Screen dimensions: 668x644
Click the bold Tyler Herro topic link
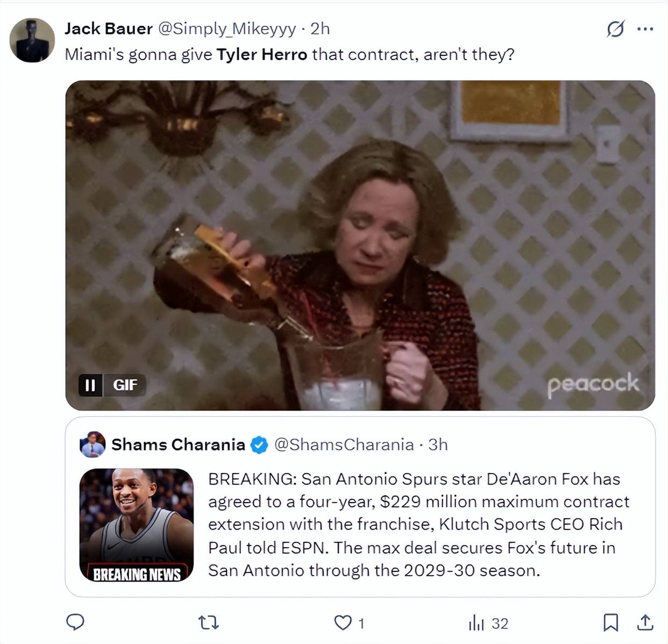point(262,54)
